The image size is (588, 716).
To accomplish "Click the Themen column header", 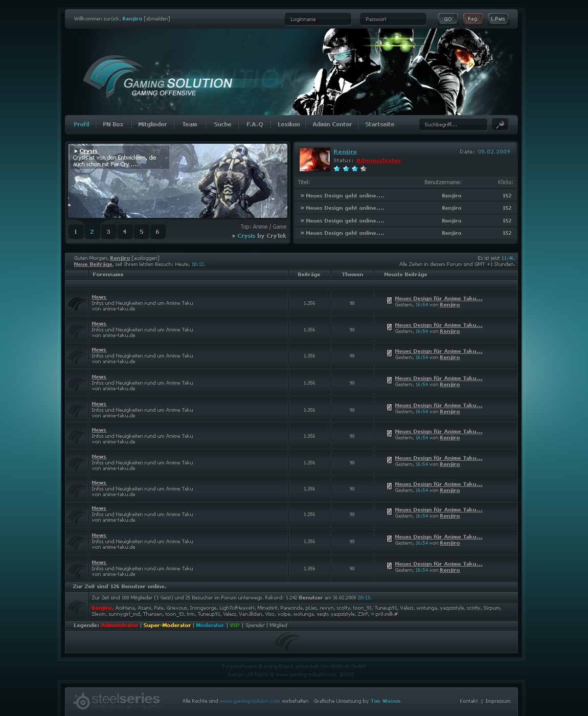I will pyautogui.click(x=352, y=275).
